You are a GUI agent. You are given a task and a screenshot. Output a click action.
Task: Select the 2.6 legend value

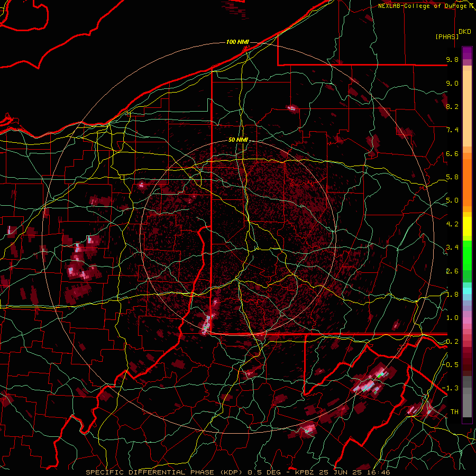452,271
